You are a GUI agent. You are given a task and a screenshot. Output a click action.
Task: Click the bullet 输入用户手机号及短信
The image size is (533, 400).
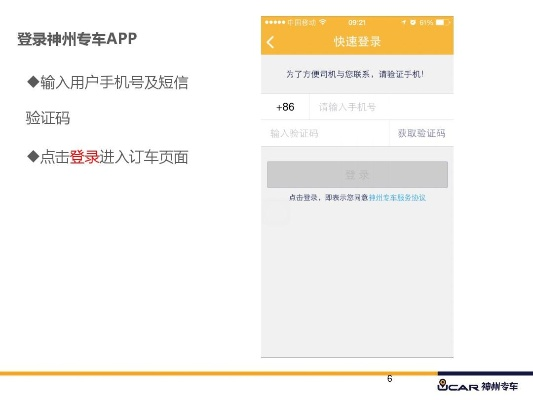point(107,82)
